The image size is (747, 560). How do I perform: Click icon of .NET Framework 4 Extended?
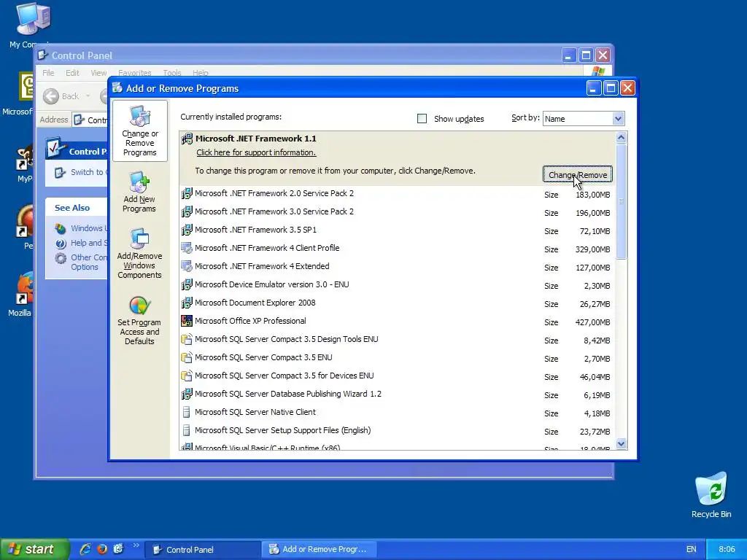pyautogui.click(x=187, y=266)
